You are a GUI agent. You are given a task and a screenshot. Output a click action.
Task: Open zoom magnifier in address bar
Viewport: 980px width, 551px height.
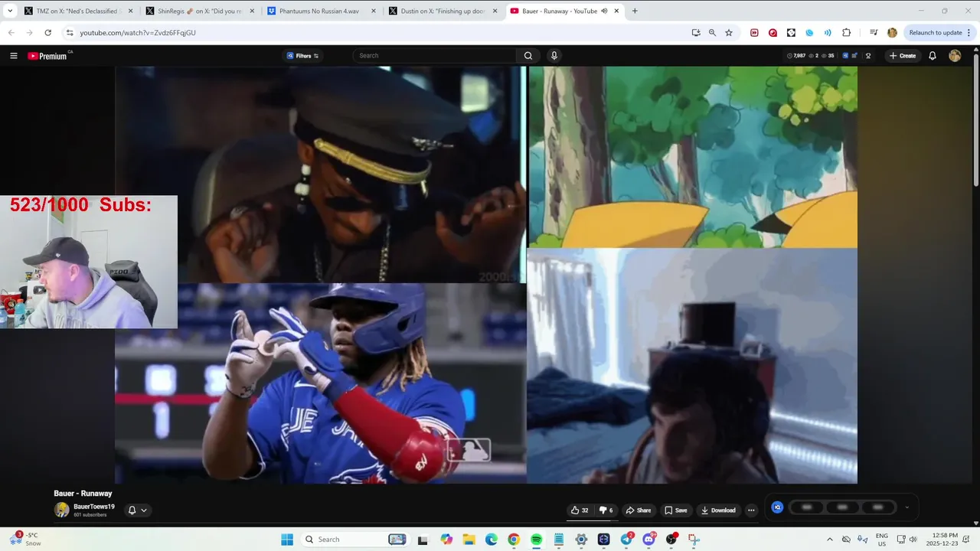[x=712, y=33]
